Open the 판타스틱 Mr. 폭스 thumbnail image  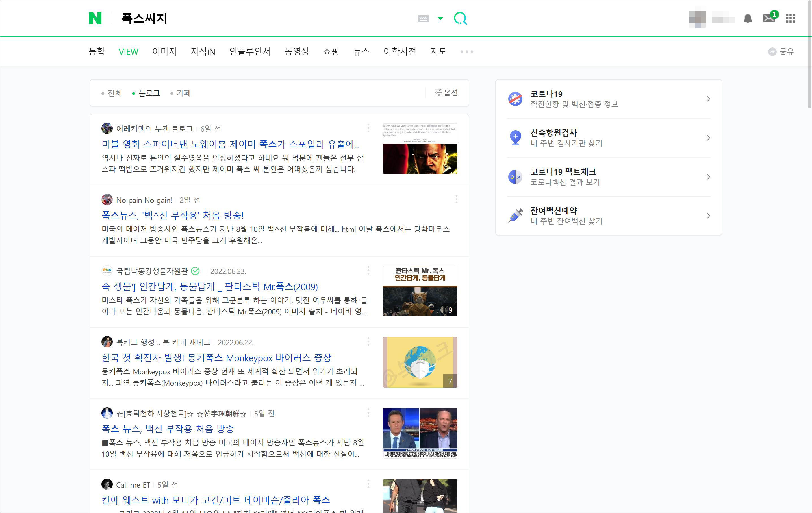[x=420, y=291]
